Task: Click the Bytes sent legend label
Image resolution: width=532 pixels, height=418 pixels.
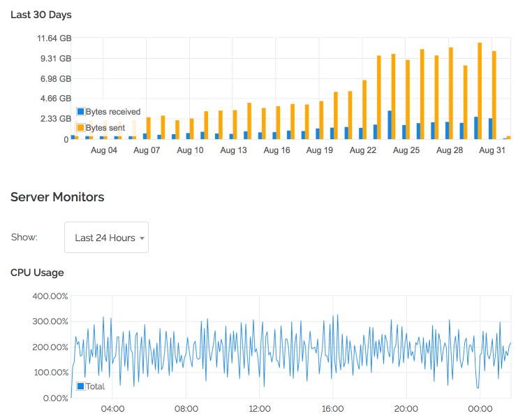Action: click(105, 128)
